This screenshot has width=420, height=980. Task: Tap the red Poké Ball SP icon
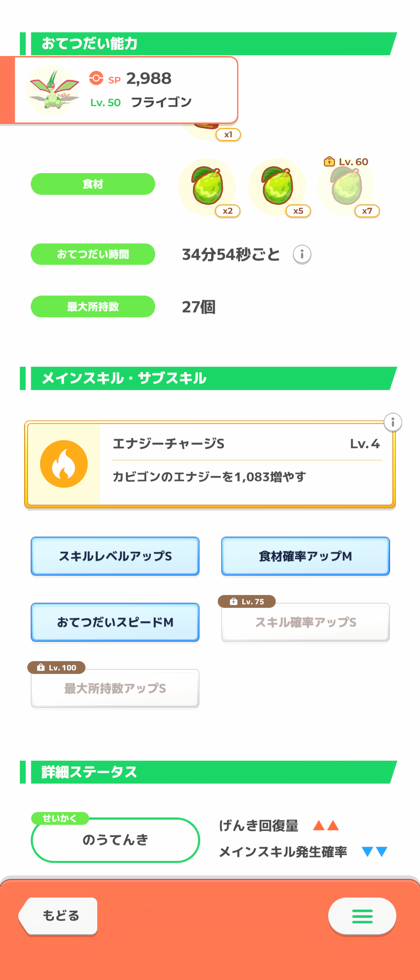(x=96, y=78)
